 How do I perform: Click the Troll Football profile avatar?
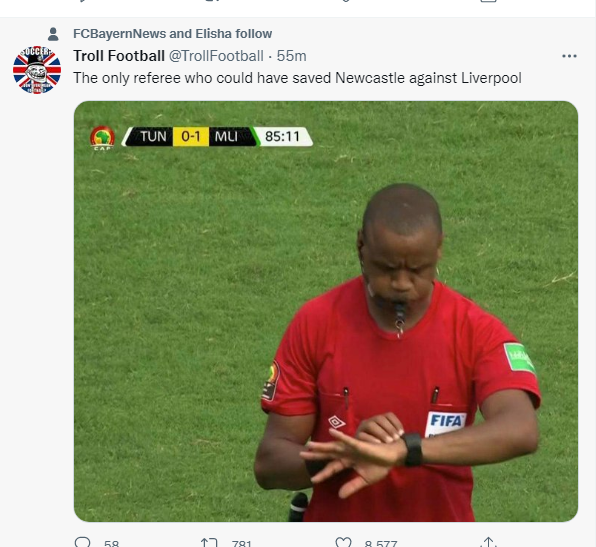coord(37,70)
